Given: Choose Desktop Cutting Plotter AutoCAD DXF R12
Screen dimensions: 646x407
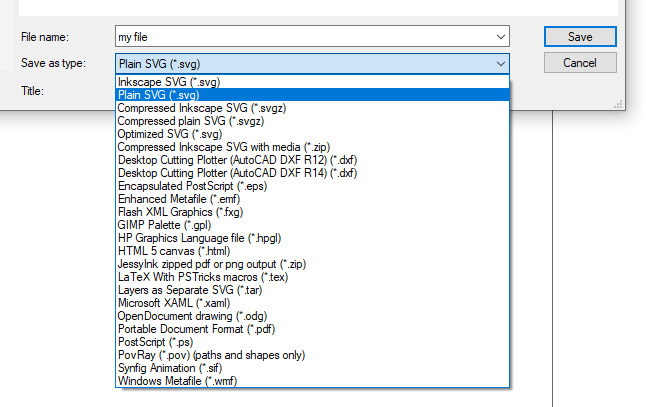Looking at the screenshot, I should 312,160.
